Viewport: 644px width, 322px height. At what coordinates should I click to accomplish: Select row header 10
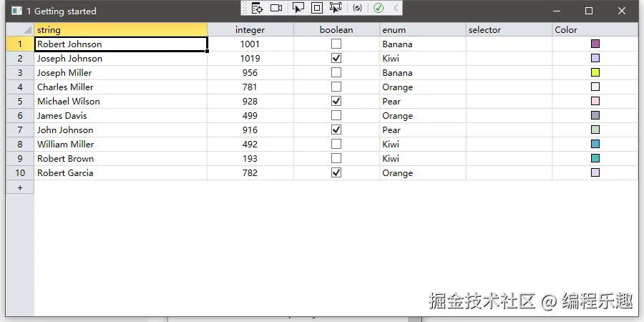pos(20,173)
